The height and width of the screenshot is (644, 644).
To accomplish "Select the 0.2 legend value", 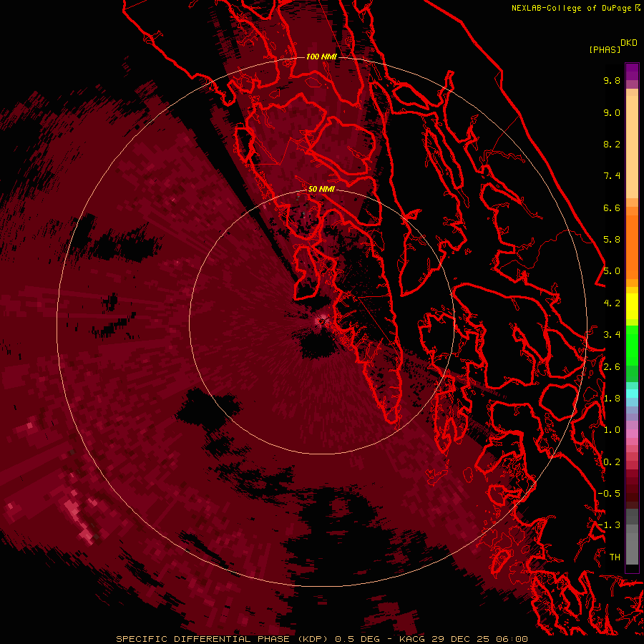I will click(612, 462).
